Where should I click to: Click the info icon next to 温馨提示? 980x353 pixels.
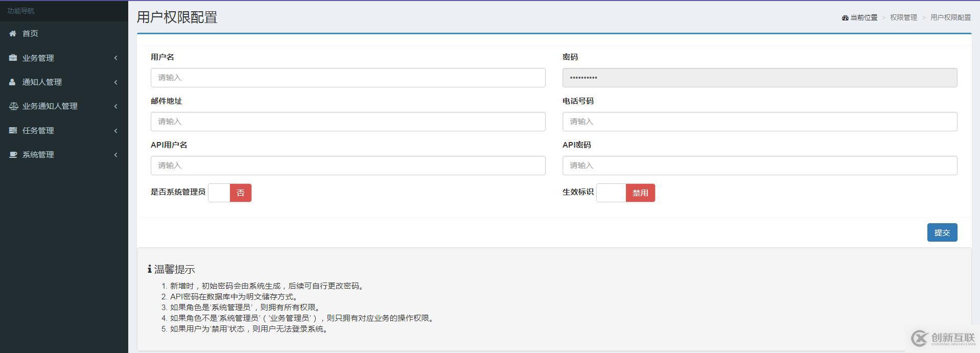(x=149, y=269)
